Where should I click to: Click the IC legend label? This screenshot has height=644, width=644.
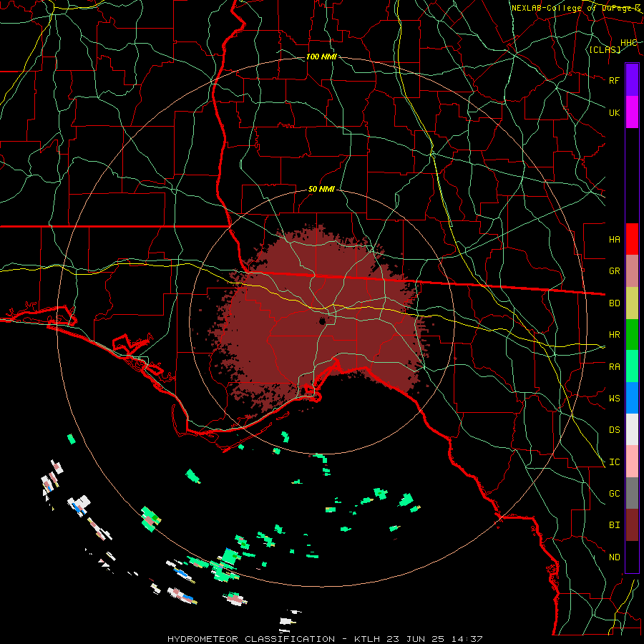pos(615,462)
